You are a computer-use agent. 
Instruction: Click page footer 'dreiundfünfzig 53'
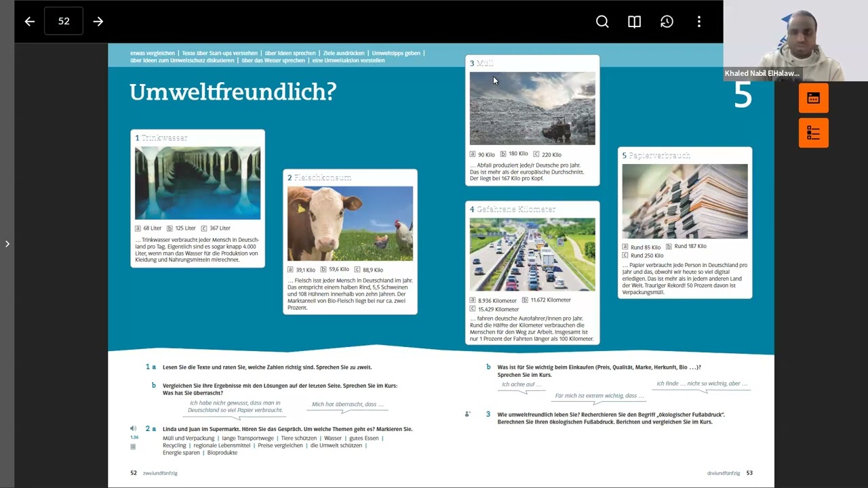coord(730,473)
